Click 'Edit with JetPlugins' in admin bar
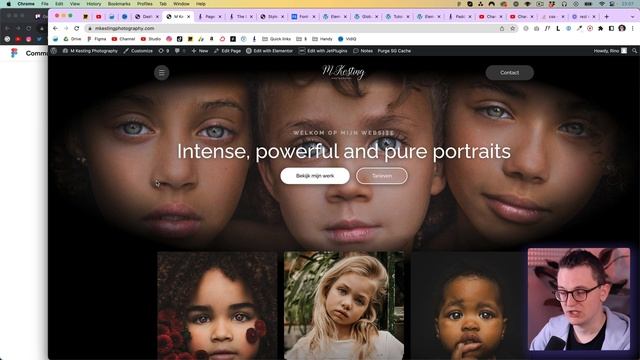Viewport: 640px width, 360px height. 323,51
